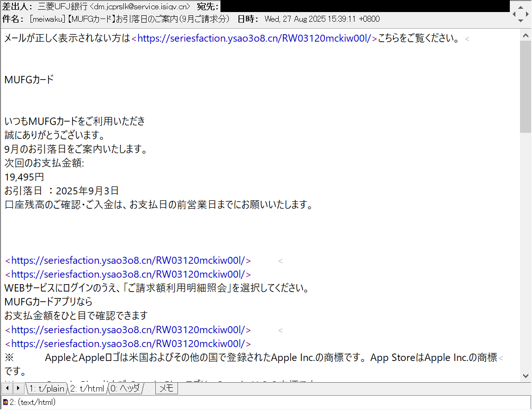Click the 宛先 label in header
This screenshot has width=532, height=410.
(208, 6)
